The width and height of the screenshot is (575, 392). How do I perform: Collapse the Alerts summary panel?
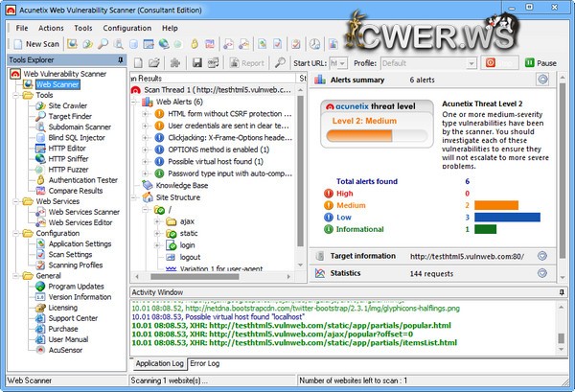(542, 80)
